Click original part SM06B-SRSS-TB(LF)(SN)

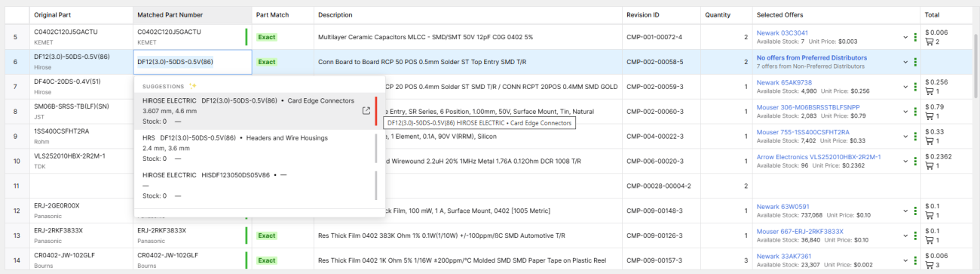[72, 106]
